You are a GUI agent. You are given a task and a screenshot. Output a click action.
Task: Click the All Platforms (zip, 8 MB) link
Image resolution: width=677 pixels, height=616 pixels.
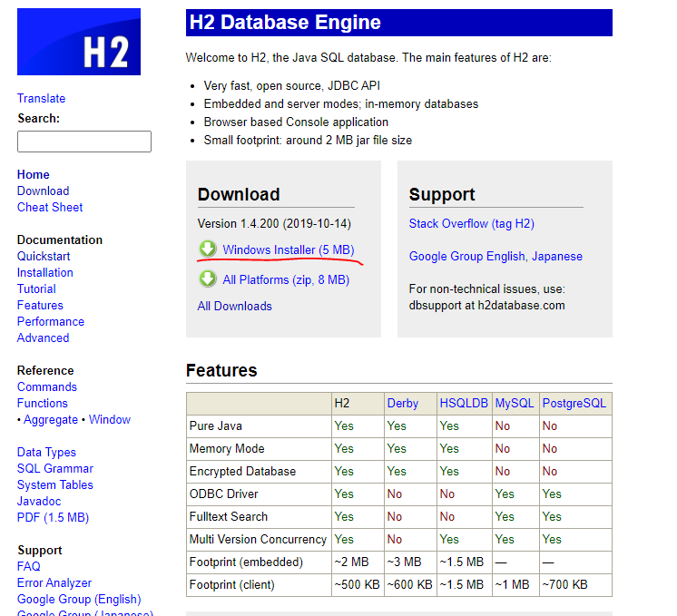(286, 279)
